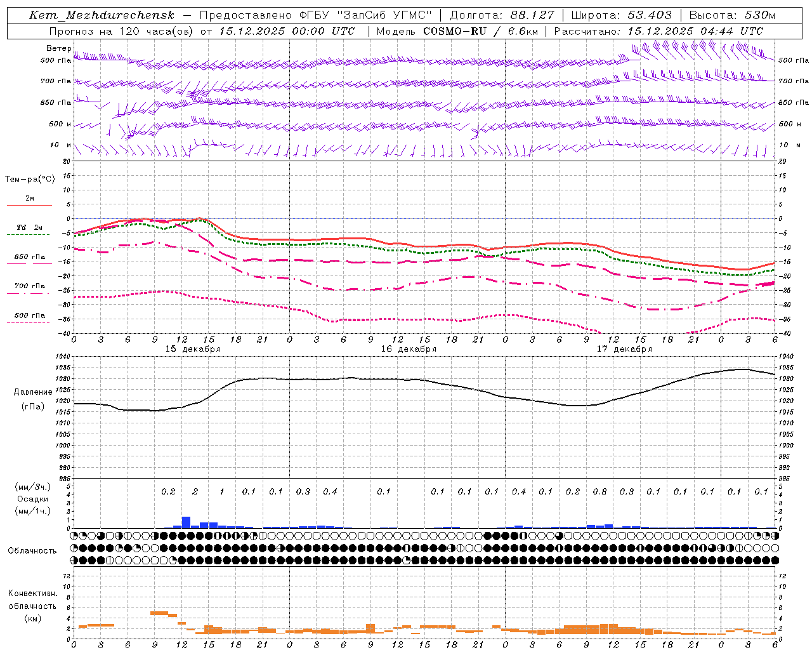
Task: Click the 'Давление' pressure panel label
Action: (33, 392)
